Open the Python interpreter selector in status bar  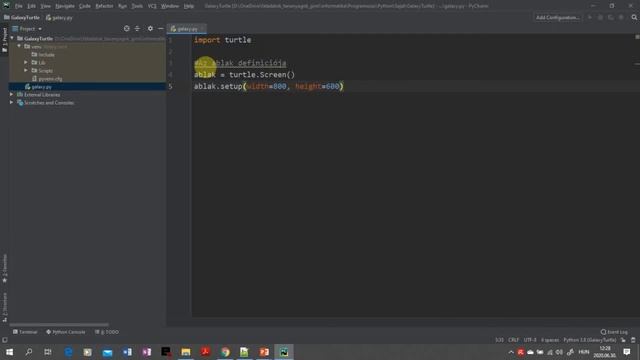pos(589,340)
